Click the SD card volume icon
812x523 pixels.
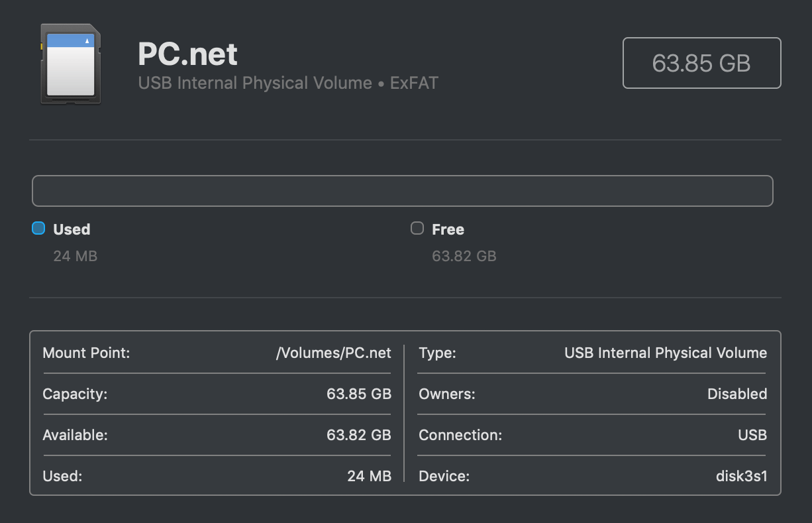pos(71,64)
